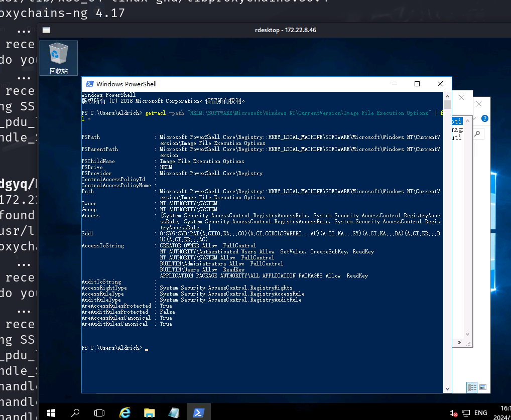Minimize the Windows PowerShell window

click(x=395, y=84)
